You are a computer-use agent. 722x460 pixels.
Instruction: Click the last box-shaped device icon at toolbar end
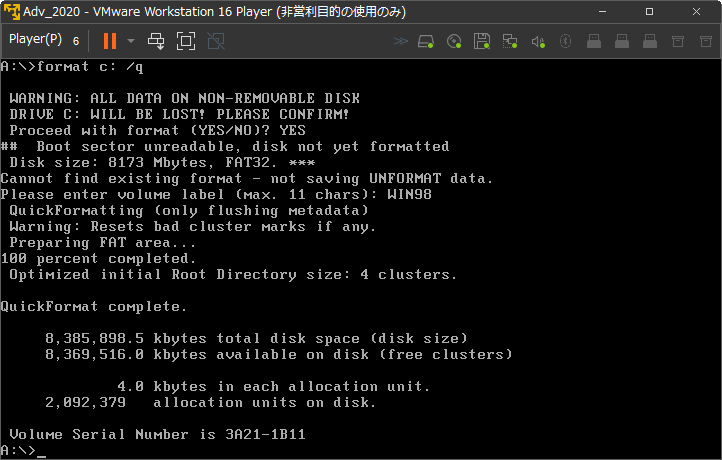click(x=706, y=41)
